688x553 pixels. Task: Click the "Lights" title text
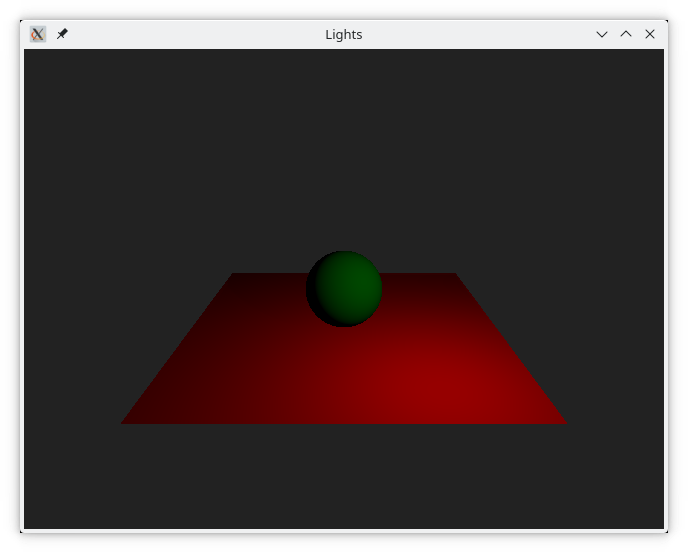click(x=343, y=34)
